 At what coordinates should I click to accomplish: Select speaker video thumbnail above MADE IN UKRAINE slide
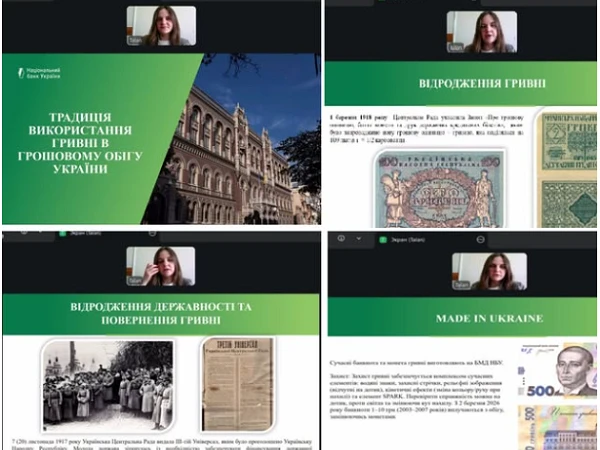tap(488, 270)
